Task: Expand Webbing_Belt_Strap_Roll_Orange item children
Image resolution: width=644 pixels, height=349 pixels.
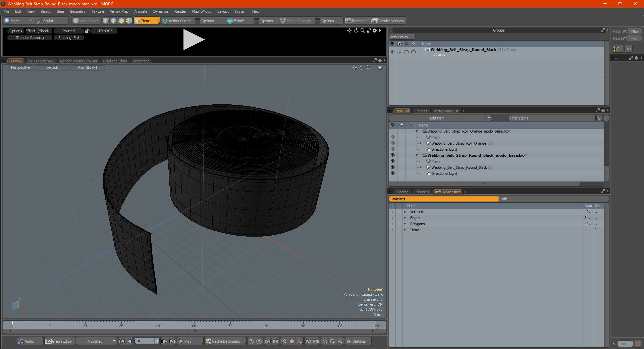Action: [421, 143]
